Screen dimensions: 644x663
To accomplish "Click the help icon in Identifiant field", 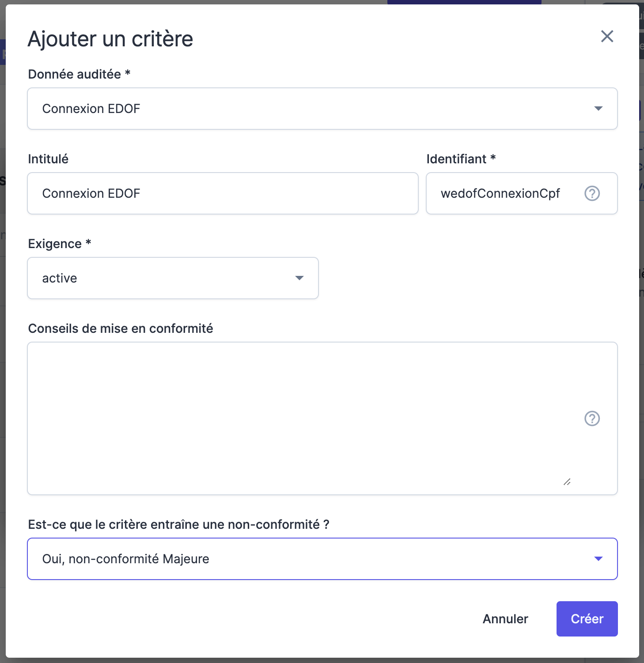I will (592, 193).
